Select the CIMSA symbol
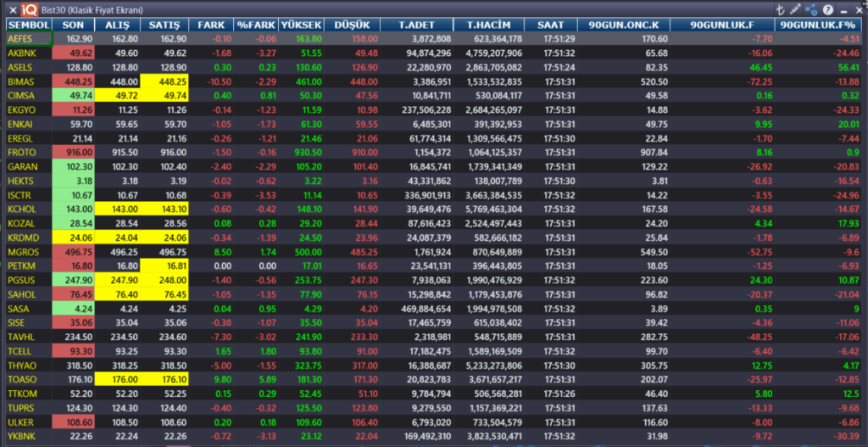The height and width of the screenshot is (447, 868). (21, 96)
